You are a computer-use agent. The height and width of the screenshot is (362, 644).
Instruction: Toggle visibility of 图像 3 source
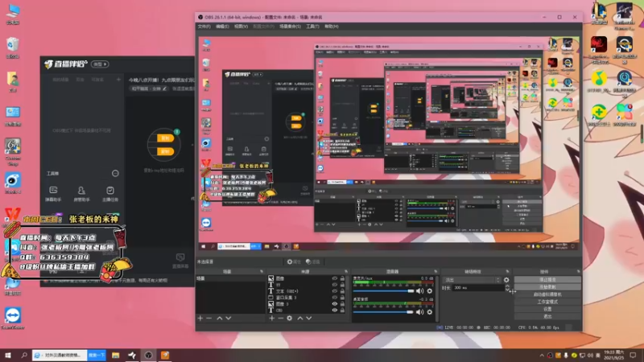pyautogui.click(x=334, y=304)
